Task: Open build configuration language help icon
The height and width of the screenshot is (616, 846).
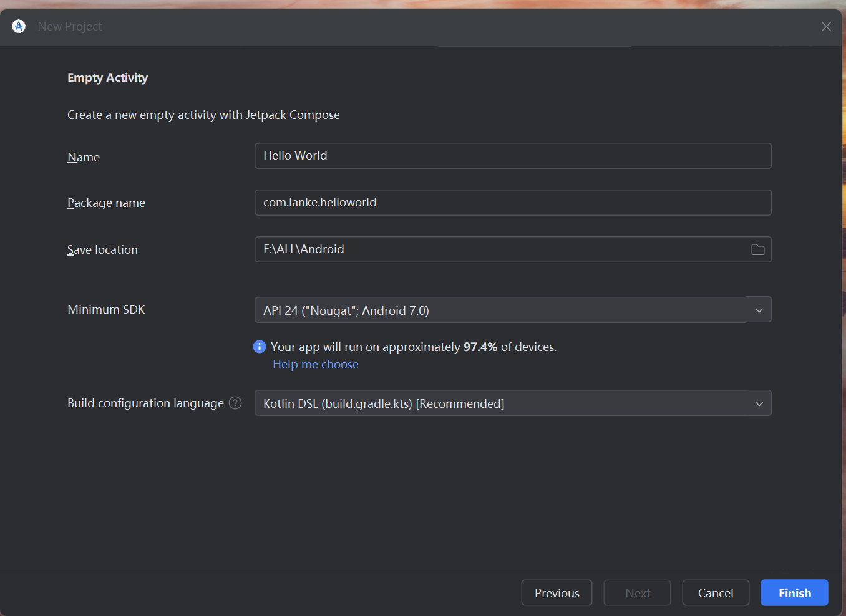Action: [235, 403]
